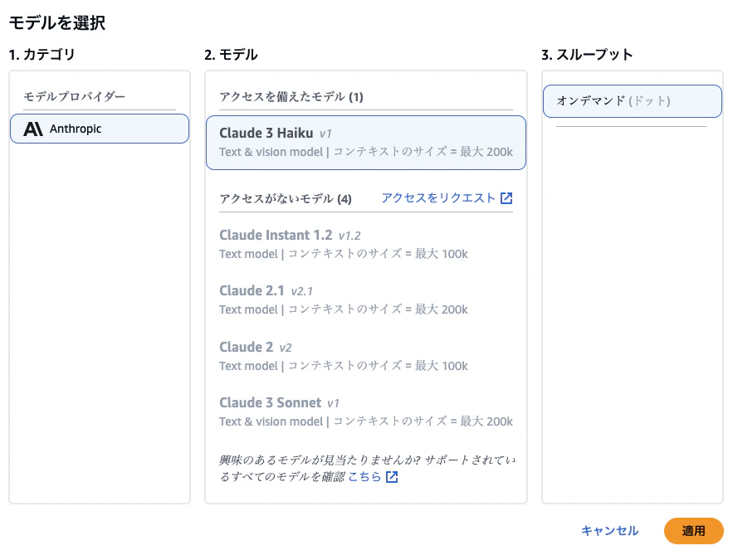733x560 pixels.
Task: Click the Claude Instant 1.2 entry
Action: (366, 244)
